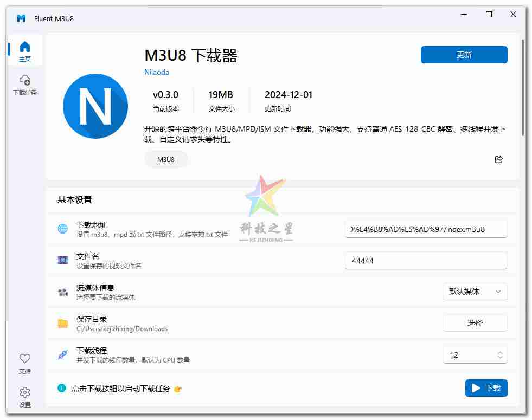Click the yellow folder icon next to 保存目录
Image resolution: width=532 pixels, height=420 pixels.
[63, 324]
